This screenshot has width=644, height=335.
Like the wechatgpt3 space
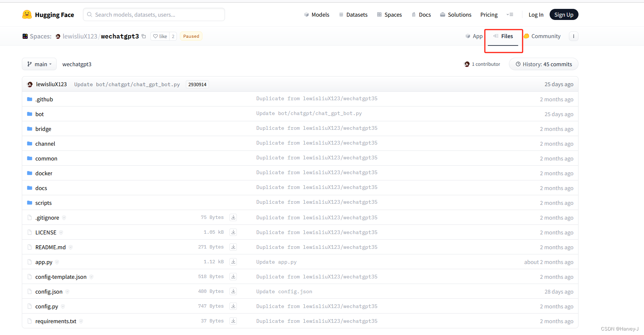pos(160,36)
